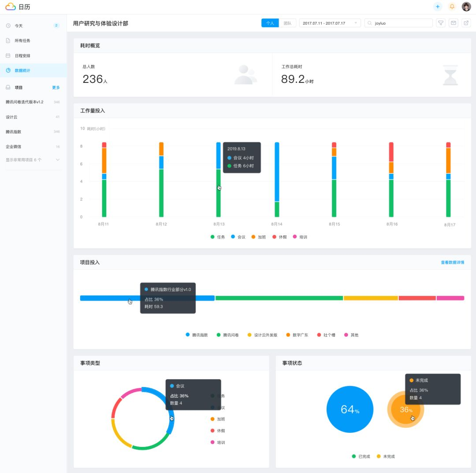Click the clock icon beside 今天
476x473 pixels.
(8, 26)
